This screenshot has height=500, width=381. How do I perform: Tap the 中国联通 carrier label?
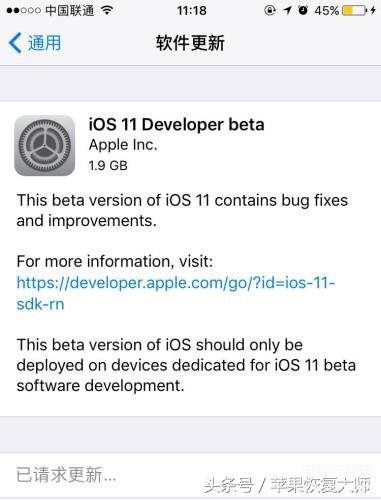click(x=70, y=10)
